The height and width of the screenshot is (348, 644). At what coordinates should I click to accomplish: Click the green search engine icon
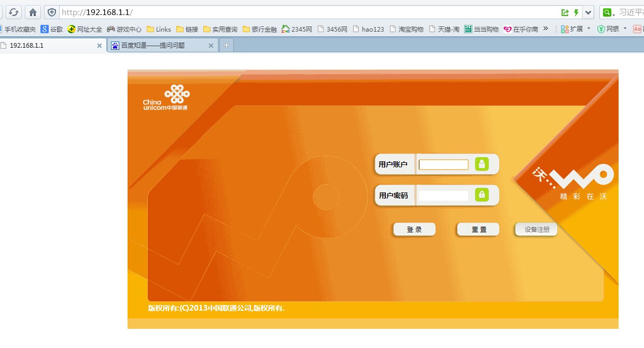607,12
